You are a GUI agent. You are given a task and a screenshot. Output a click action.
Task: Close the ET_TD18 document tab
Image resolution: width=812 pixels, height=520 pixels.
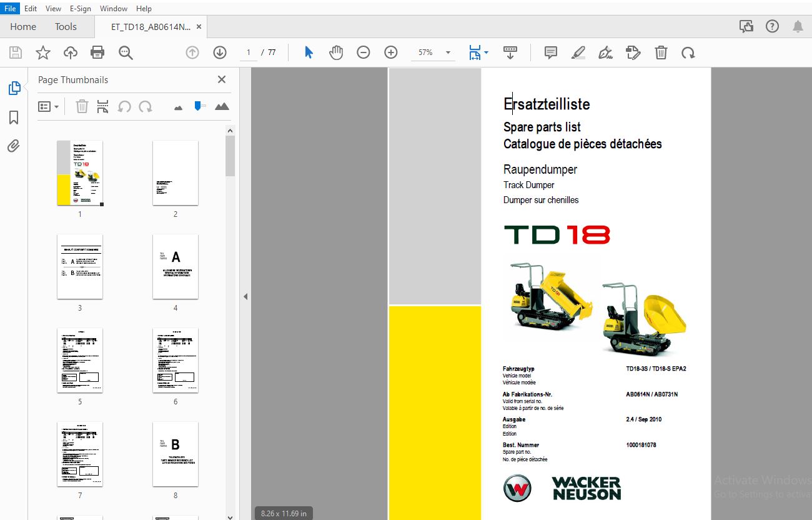[x=199, y=27]
